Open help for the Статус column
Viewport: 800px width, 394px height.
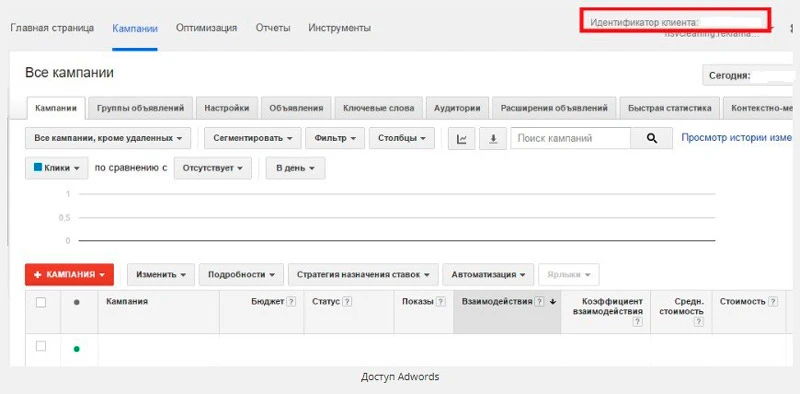(347, 302)
